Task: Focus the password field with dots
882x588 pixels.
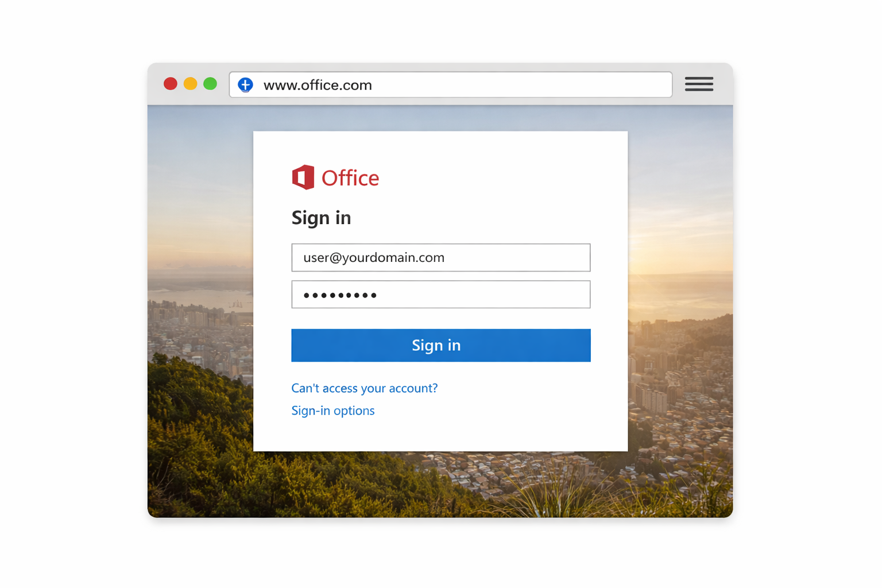Action: tap(441, 295)
